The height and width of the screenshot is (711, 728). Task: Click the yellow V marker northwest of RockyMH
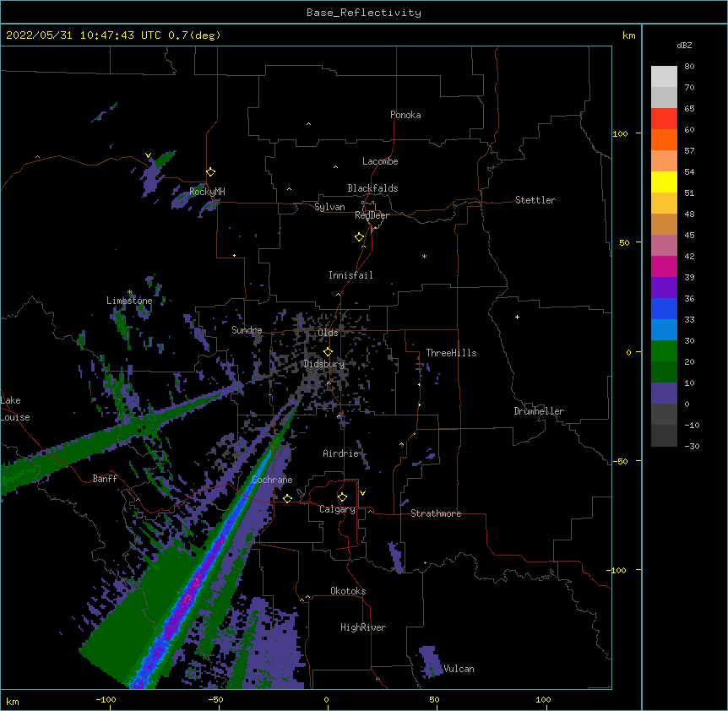coord(148,155)
